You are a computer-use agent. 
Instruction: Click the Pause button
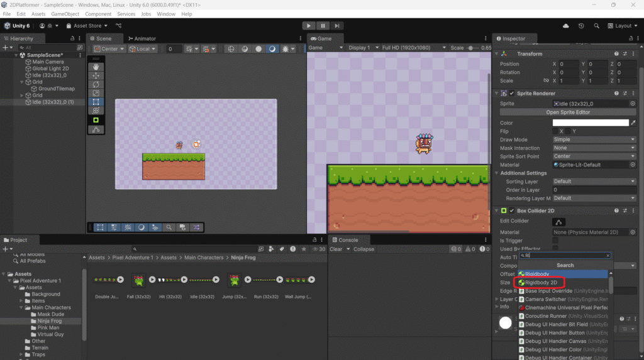coord(323,26)
